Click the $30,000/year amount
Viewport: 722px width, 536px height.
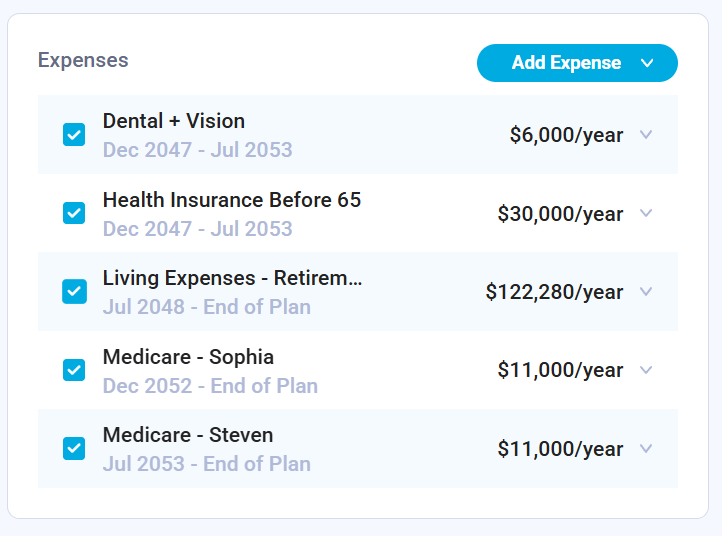(x=560, y=213)
